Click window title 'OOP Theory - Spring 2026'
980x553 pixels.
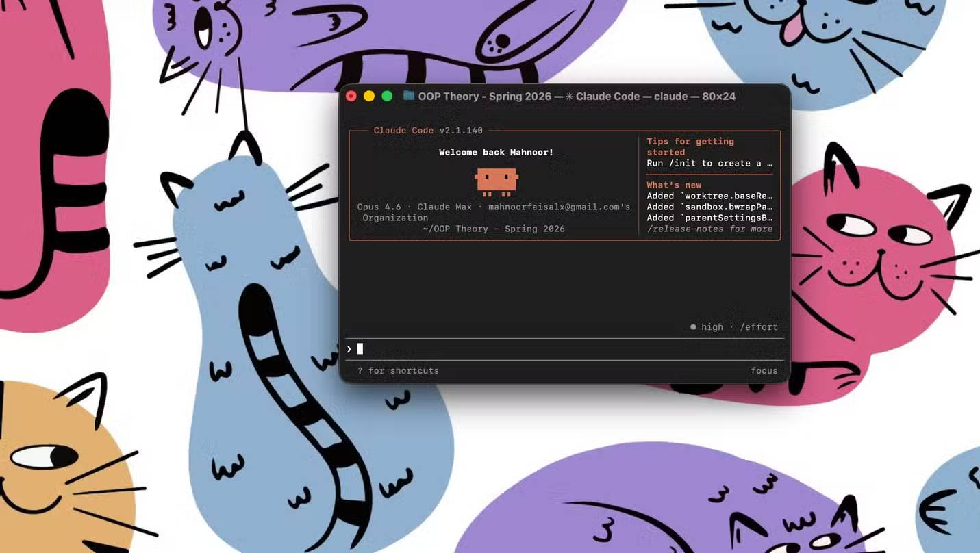tap(485, 97)
